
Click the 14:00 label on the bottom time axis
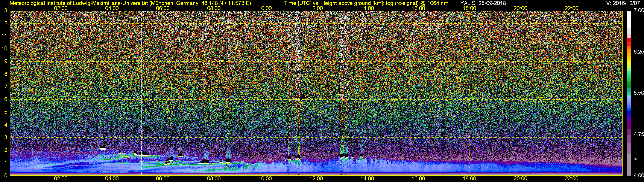(367, 179)
